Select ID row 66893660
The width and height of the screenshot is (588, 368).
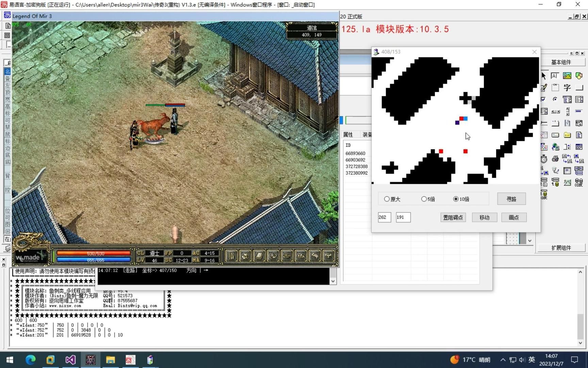coord(355,153)
